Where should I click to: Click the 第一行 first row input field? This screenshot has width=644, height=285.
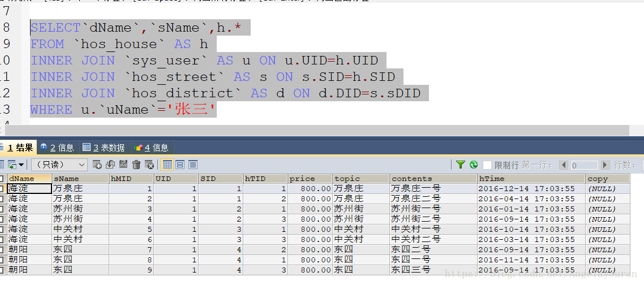[584, 165]
